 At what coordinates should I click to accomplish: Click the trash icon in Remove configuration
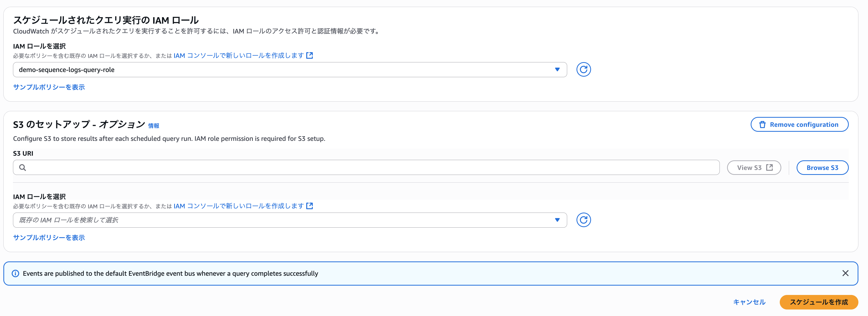pos(762,124)
